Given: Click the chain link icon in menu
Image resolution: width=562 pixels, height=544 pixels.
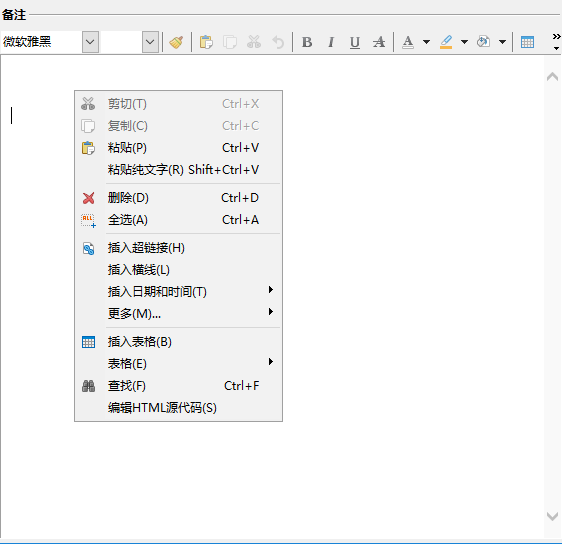Looking at the screenshot, I should point(88,248).
